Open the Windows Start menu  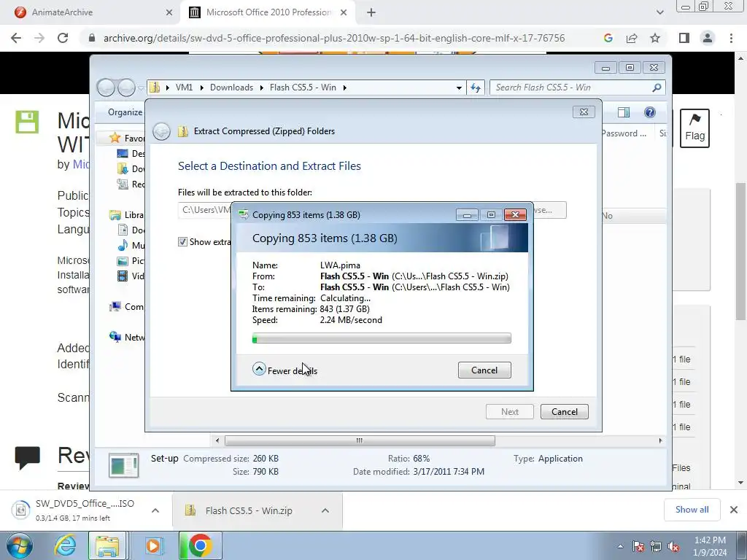click(20, 545)
